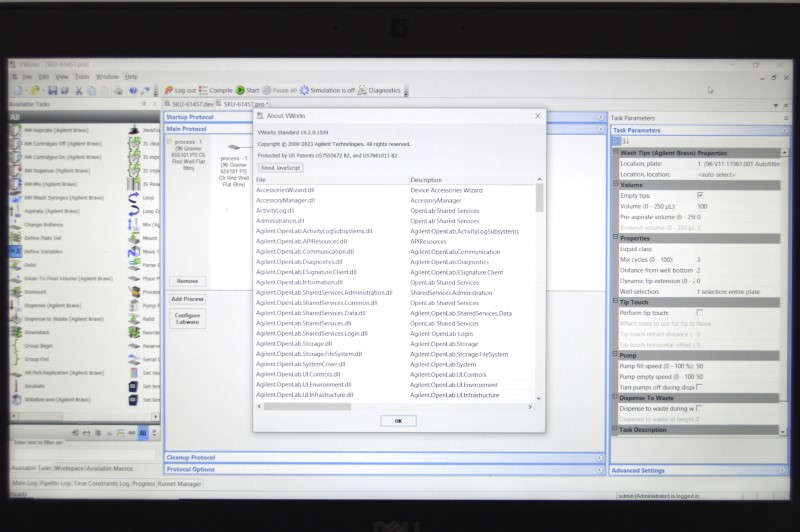This screenshot has width=800, height=532.
Task: Select the Incubate task icon
Action: click(x=16, y=386)
